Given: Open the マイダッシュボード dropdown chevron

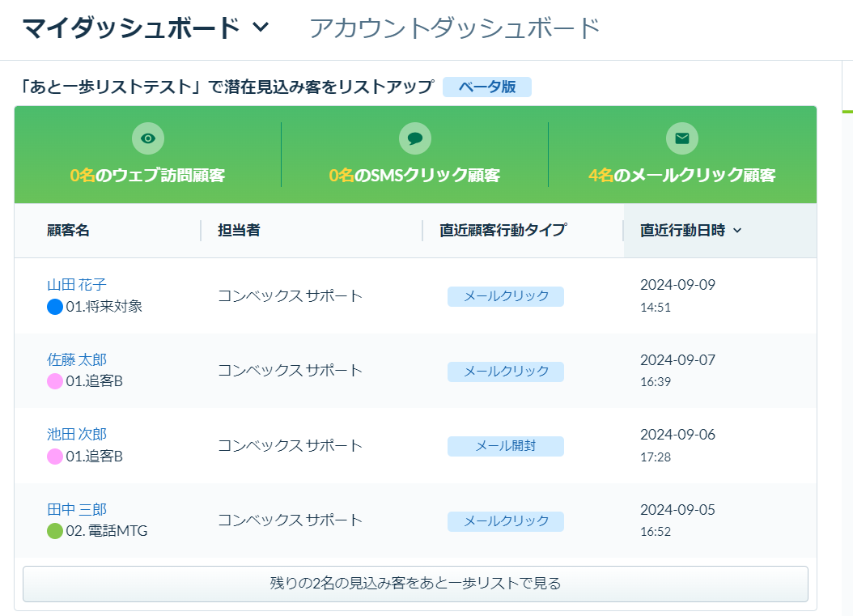Looking at the screenshot, I should 261,27.
